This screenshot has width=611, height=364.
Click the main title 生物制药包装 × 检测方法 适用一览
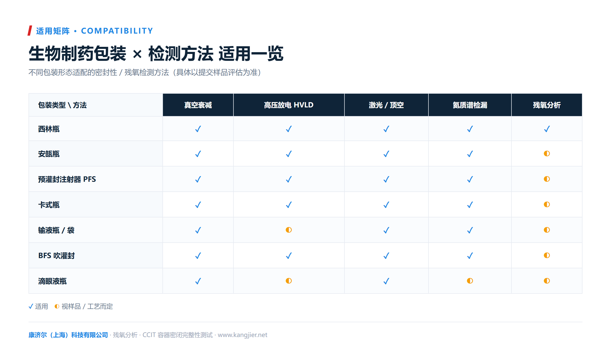click(156, 53)
